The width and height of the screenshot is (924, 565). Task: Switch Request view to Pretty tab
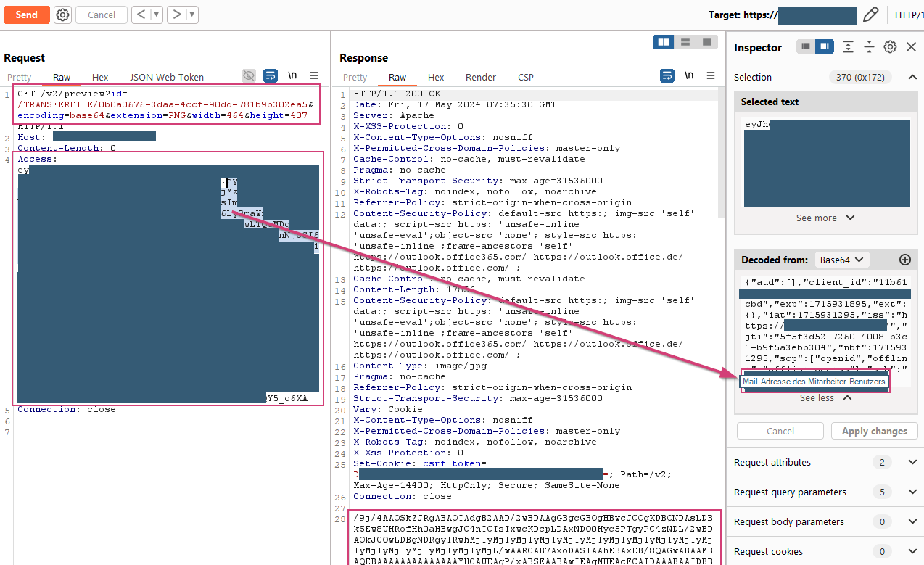[x=20, y=77]
